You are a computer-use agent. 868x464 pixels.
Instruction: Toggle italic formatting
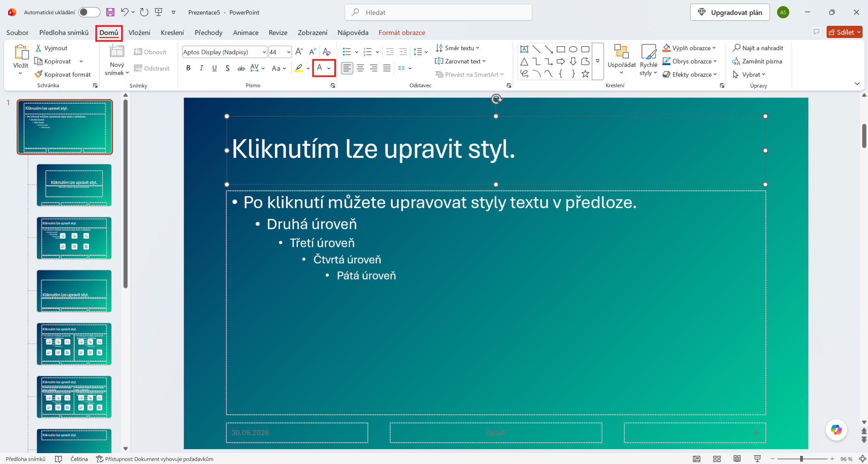(x=201, y=68)
